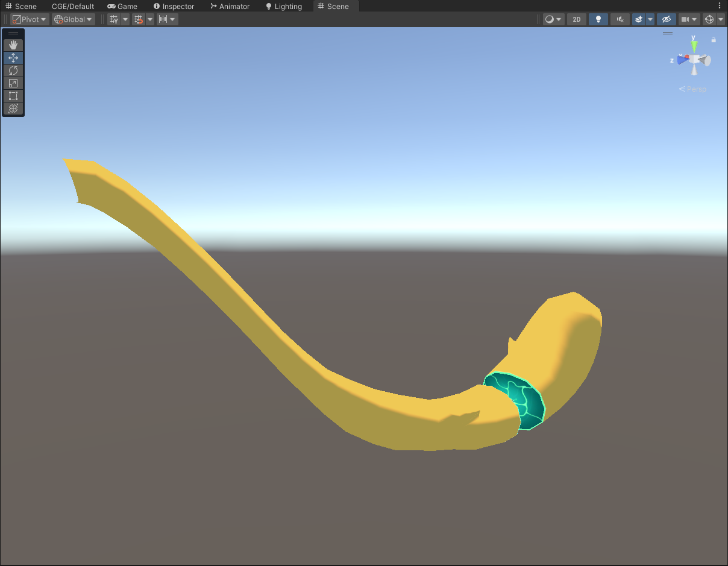Select the combined Transform tool
The width and height of the screenshot is (728, 566).
click(13, 108)
